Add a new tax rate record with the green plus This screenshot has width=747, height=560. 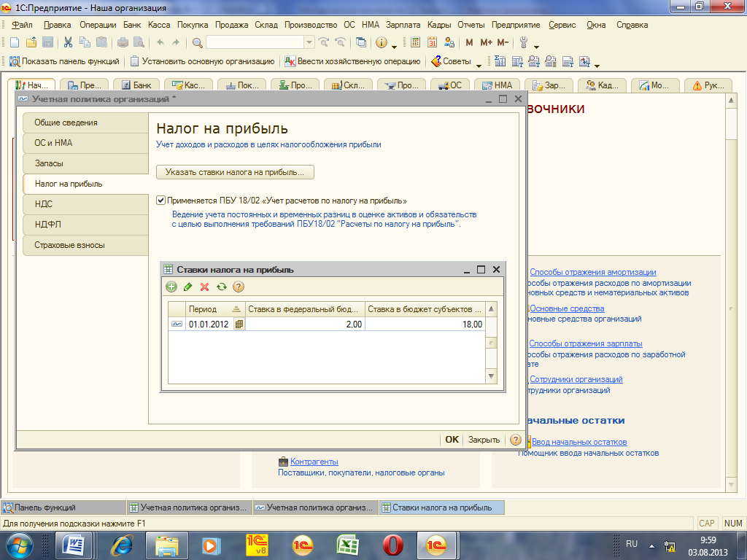click(171, 287)
